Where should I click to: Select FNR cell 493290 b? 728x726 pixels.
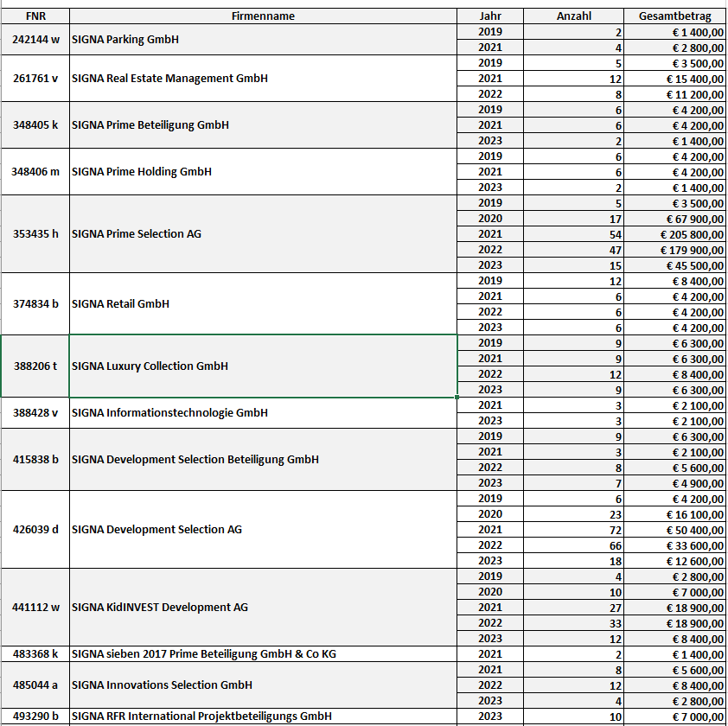35,716
